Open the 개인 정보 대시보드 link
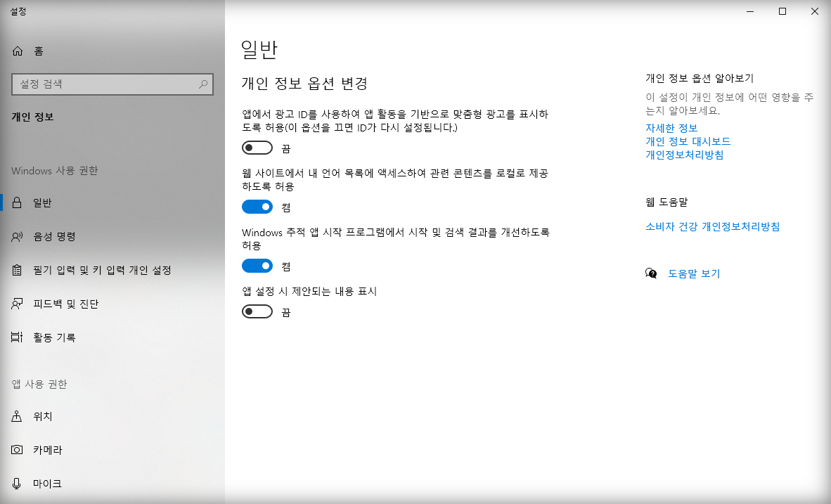Image resolution: width=831 pixels, height=504 pixels. coord(688,141)
